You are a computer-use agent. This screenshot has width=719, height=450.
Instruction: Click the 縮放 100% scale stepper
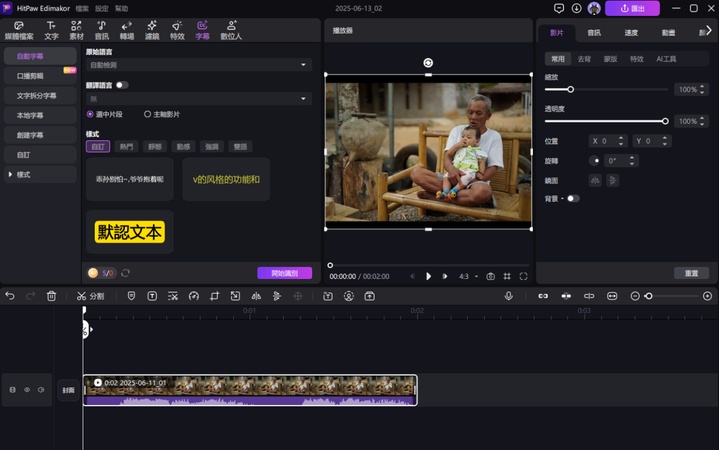click(x=702, y=89)
